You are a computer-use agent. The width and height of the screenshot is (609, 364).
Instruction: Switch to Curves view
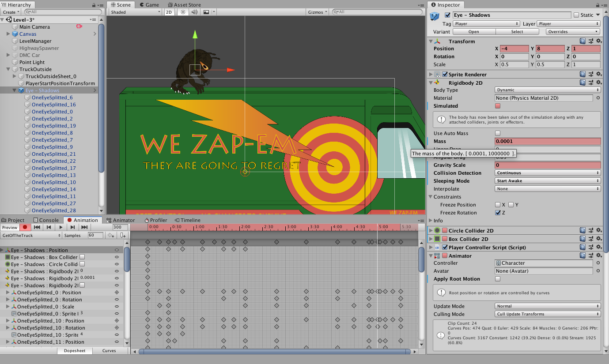pyautogui.click(x=109, y=351)
